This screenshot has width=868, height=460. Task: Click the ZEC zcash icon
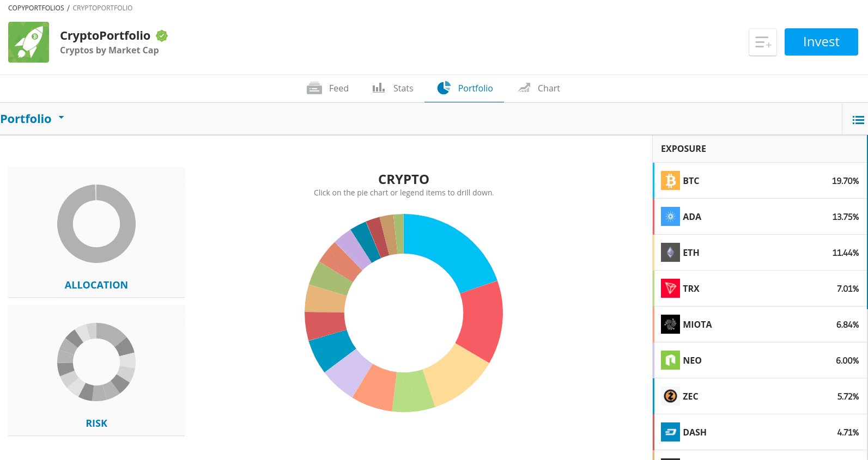[x=670, y=396]
